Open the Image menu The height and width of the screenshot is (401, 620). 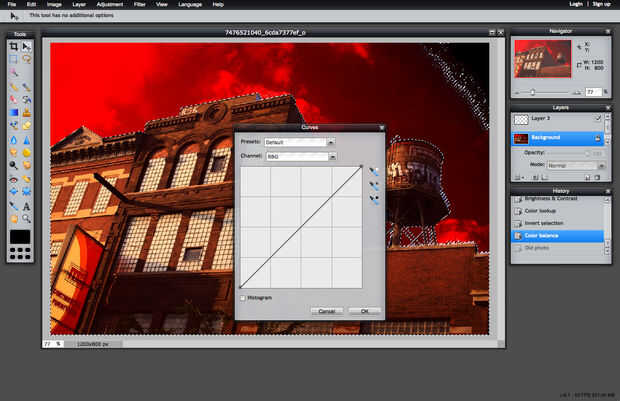tap(54, 4)
